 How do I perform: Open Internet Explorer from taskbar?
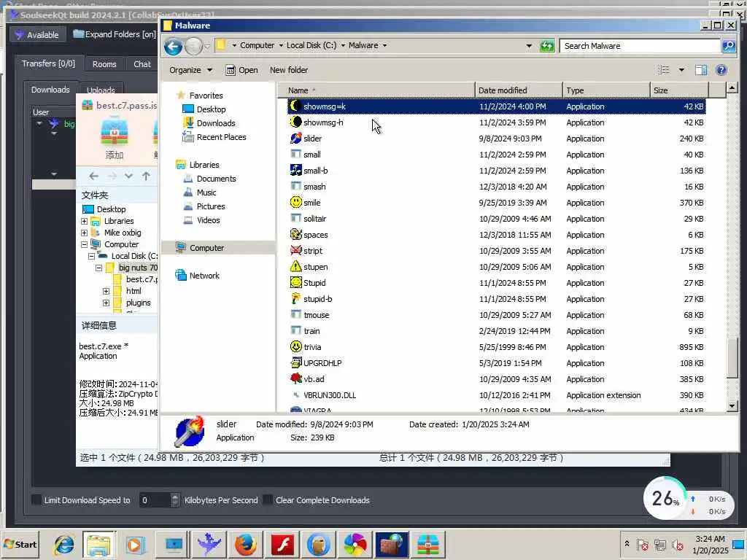point(64,545)
